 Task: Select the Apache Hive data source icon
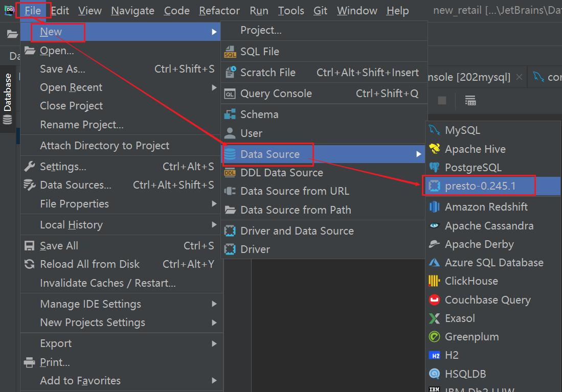(x=434, y=149)
